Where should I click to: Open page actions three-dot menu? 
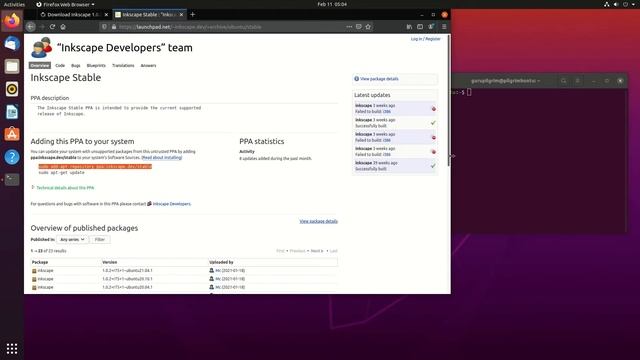point(349,27)
